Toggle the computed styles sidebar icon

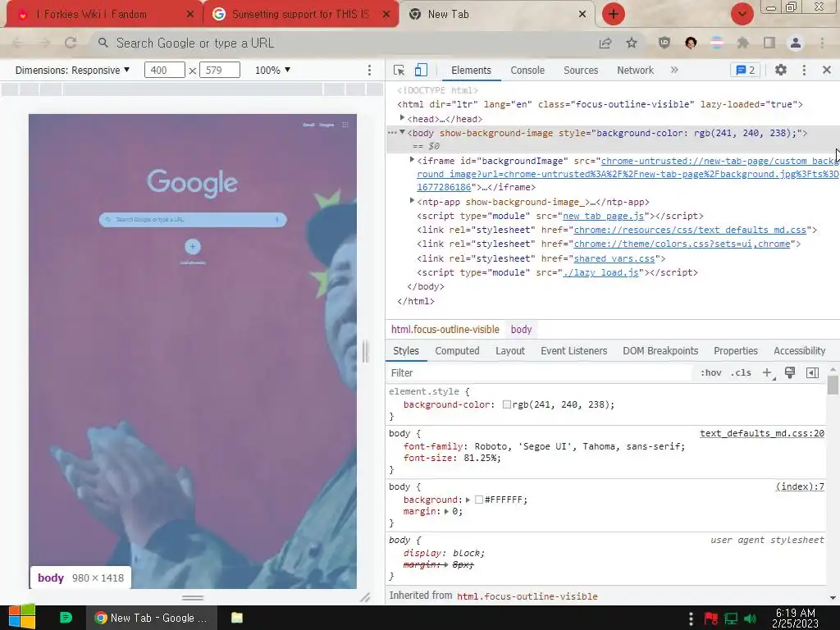pos(812,373)
